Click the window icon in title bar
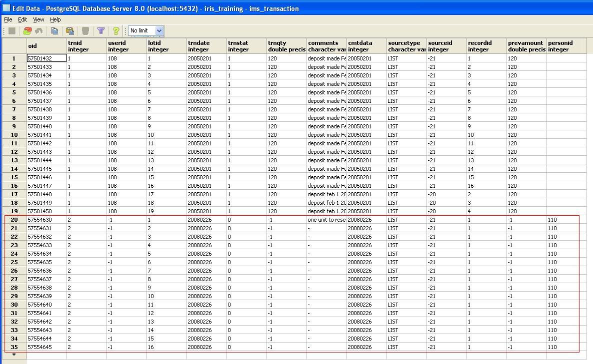This screenshot has width=593, height=364. click(x=6, y=8)
